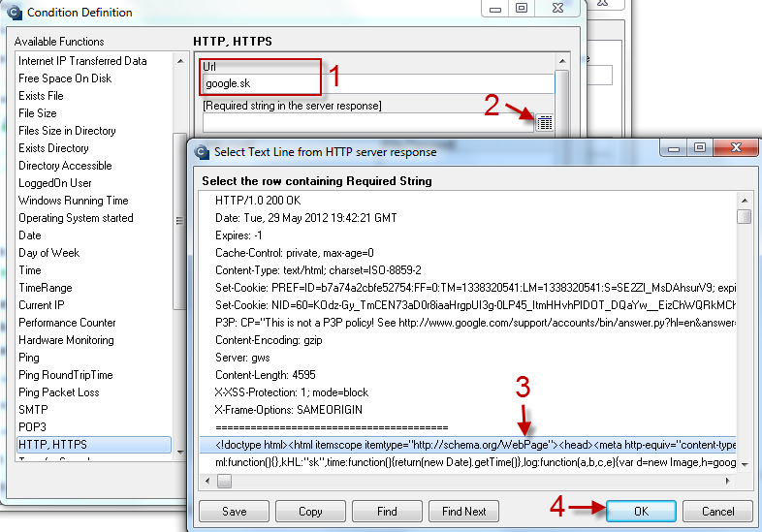Image resolution: width=762 pixels, height=532 pixels.
Task: Open response line picker grid icon
Action: click(544, 123)
